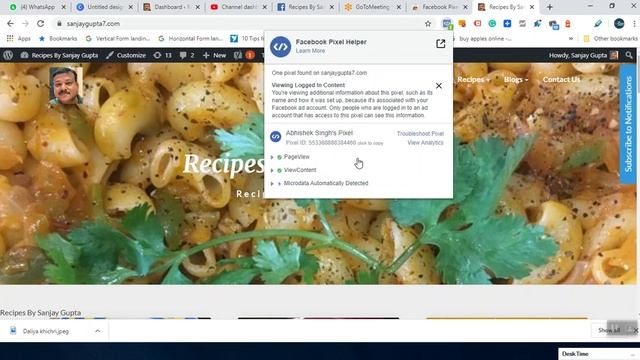Reload the current page
This screenshot has width=640, height=360.
[40, 24]
